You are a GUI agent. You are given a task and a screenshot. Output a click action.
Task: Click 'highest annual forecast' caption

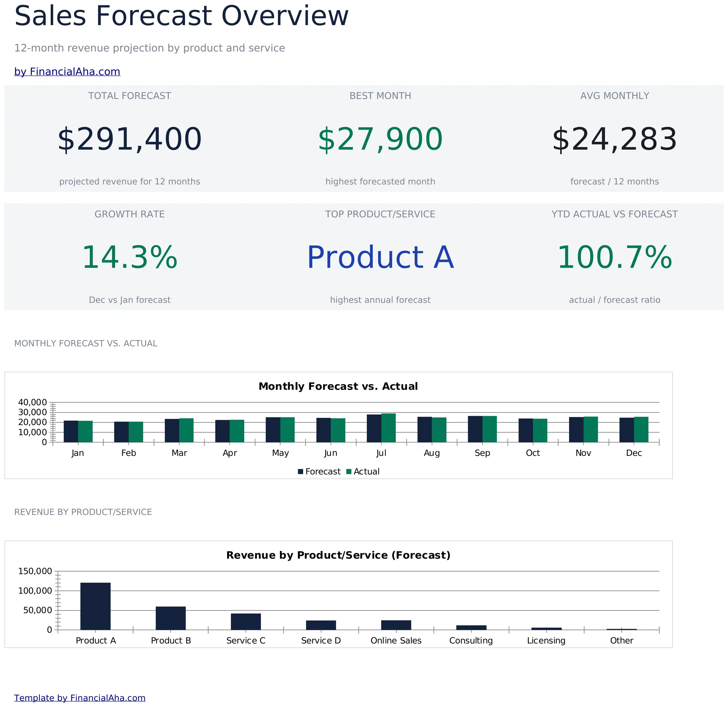coord(380,300)
